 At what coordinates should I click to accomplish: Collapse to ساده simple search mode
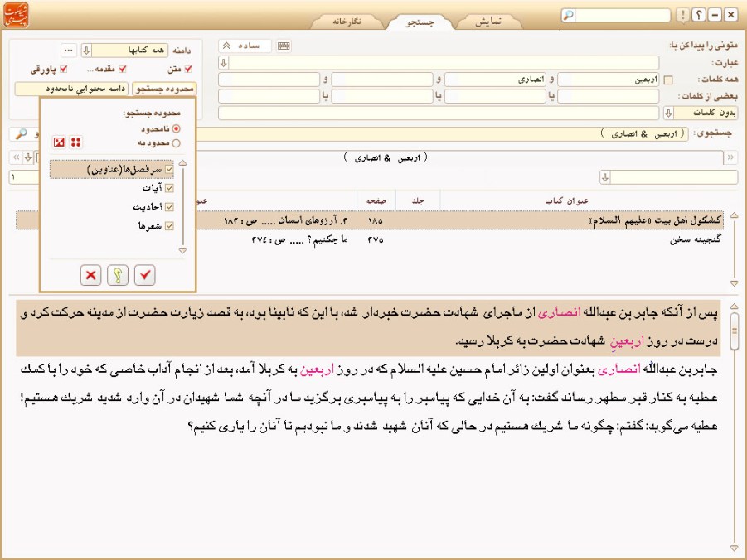(x=245, y=46)
